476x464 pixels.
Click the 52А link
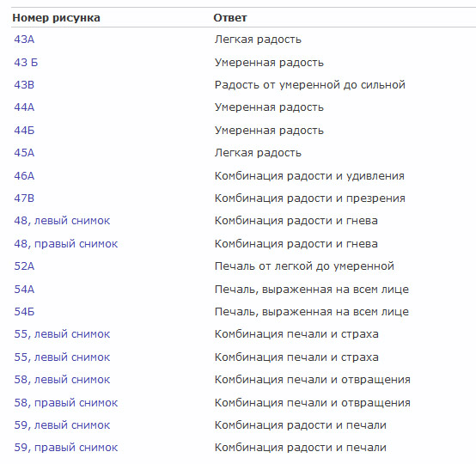click(x=24, y=266)
